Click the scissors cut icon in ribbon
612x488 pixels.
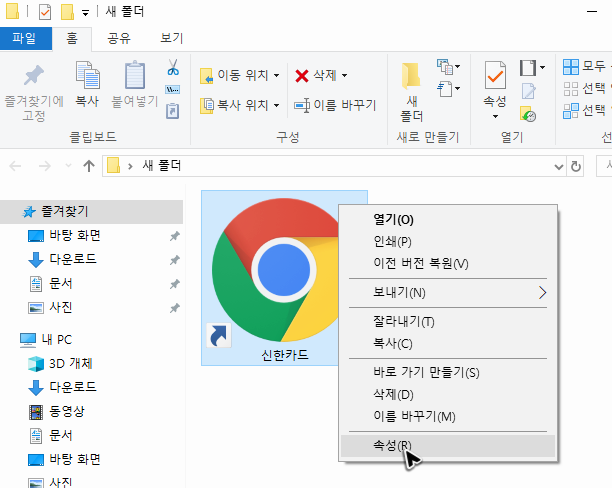pyautogui.click(x=173, y=67)
